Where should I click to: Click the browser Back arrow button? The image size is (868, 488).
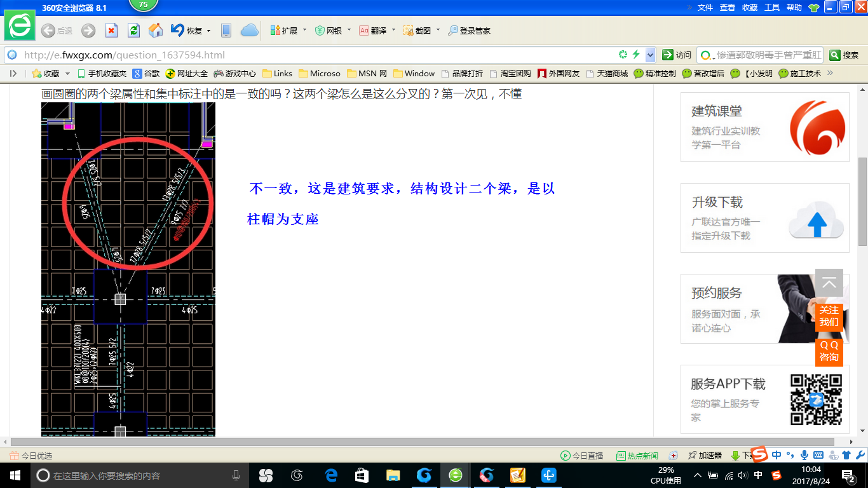click(48, 30)
